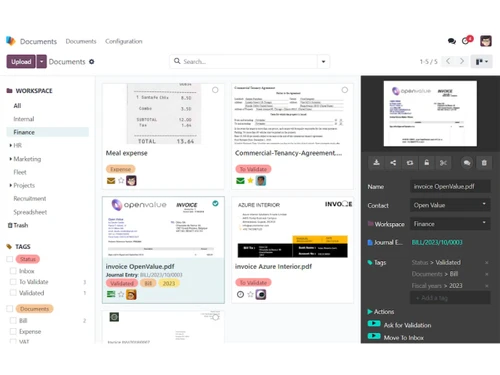Tick the Inbox tag checkbox
Screen dimensions: 500x375
tap(13, 271)
